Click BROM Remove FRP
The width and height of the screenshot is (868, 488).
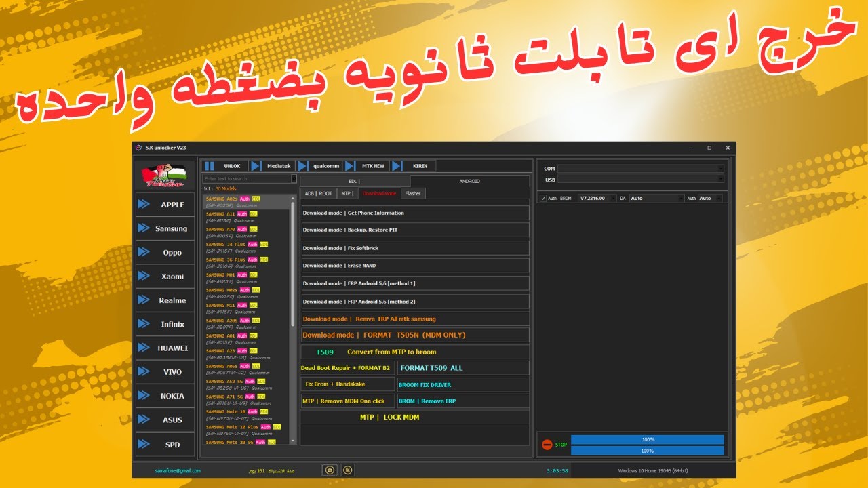tap(463, 401)
